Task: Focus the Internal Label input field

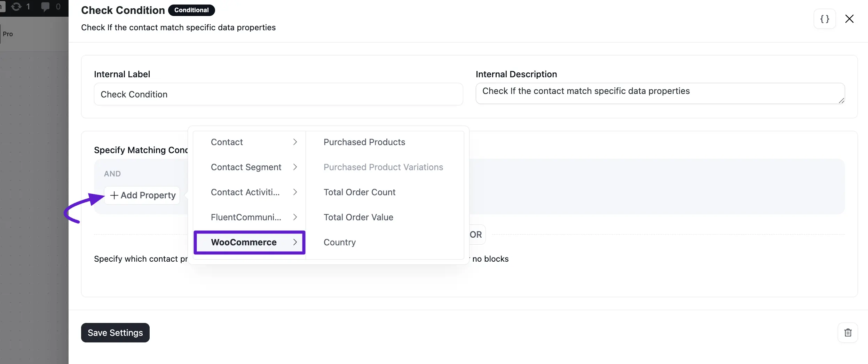Action: point(278,94)
